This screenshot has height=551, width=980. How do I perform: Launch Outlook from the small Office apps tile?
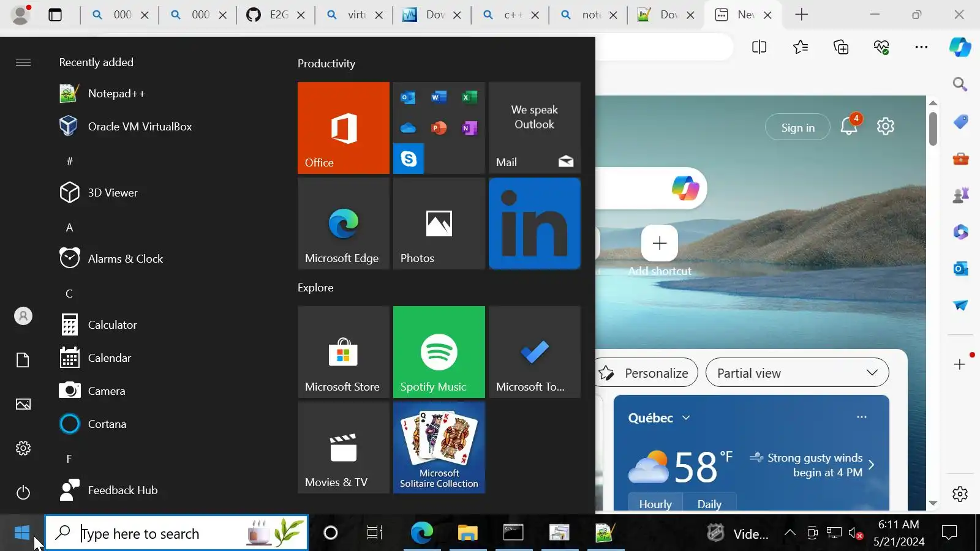coord(408,97)
